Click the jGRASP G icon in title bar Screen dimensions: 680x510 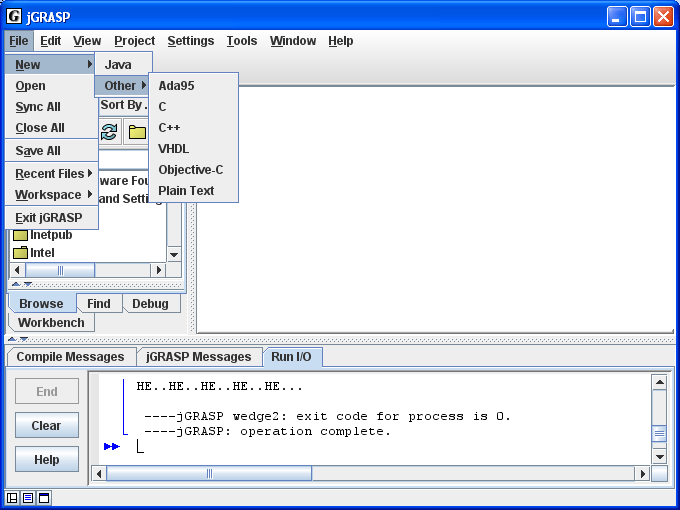(14, 16)
